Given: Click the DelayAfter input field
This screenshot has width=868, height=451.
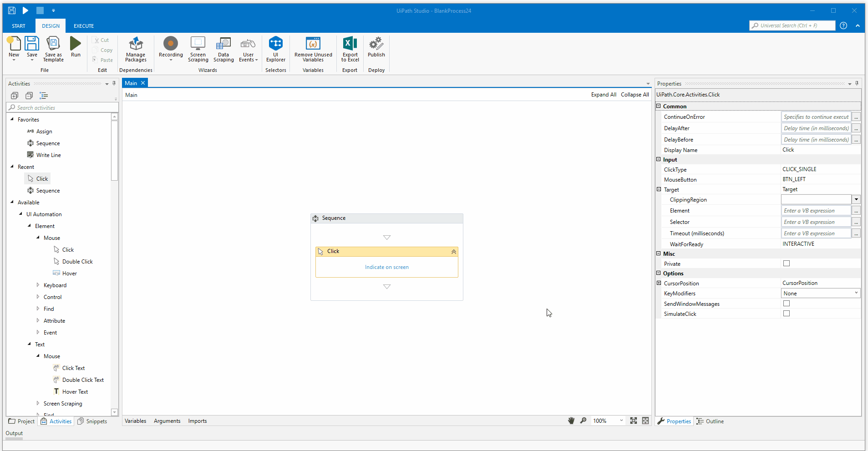Looking at the screenshot, I should (x=816, y=128).
